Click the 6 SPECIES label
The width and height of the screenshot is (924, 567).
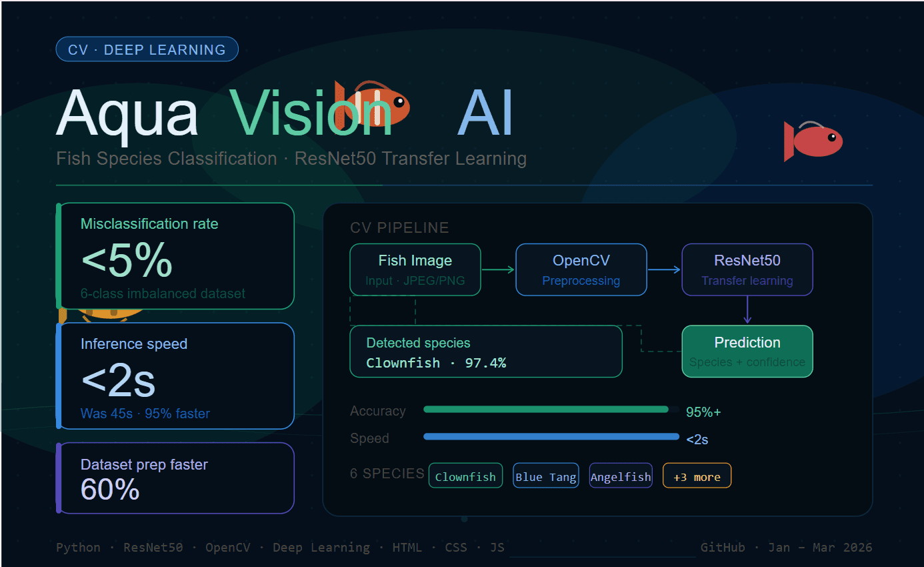click(x=387, y=474)
